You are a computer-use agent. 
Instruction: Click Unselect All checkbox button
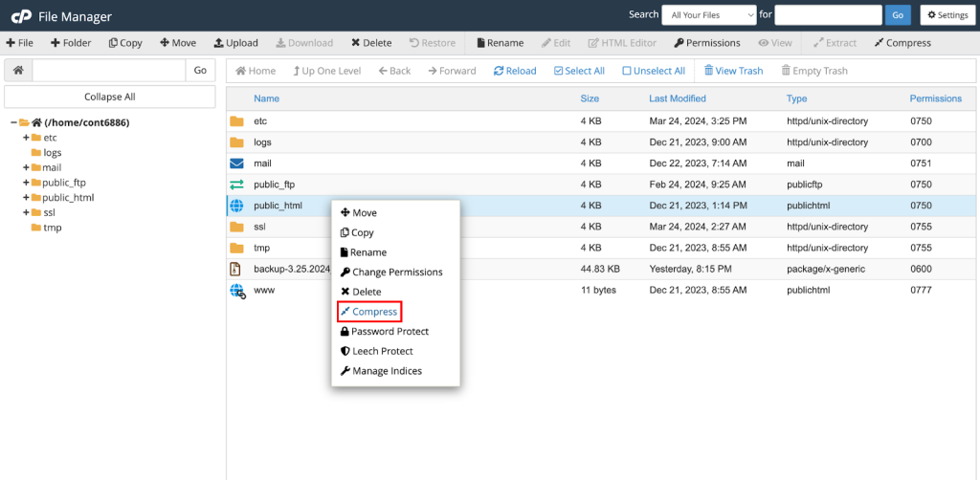(654, 71)
